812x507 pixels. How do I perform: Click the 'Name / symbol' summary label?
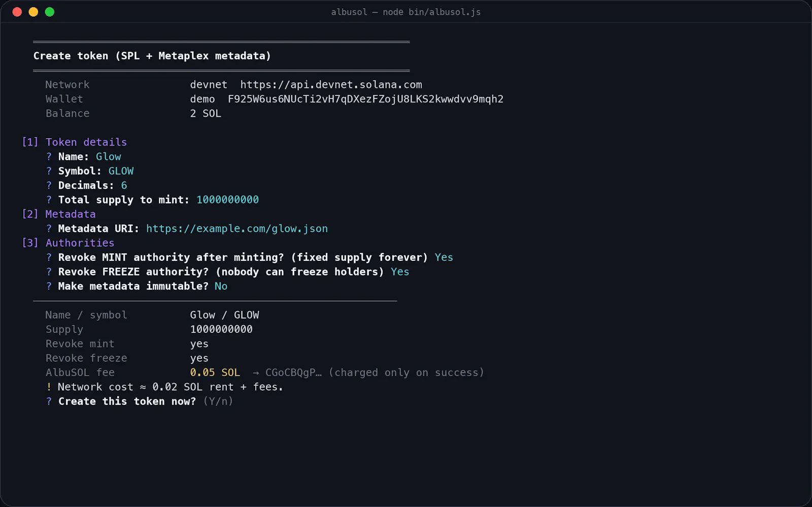tap(86, 315)
